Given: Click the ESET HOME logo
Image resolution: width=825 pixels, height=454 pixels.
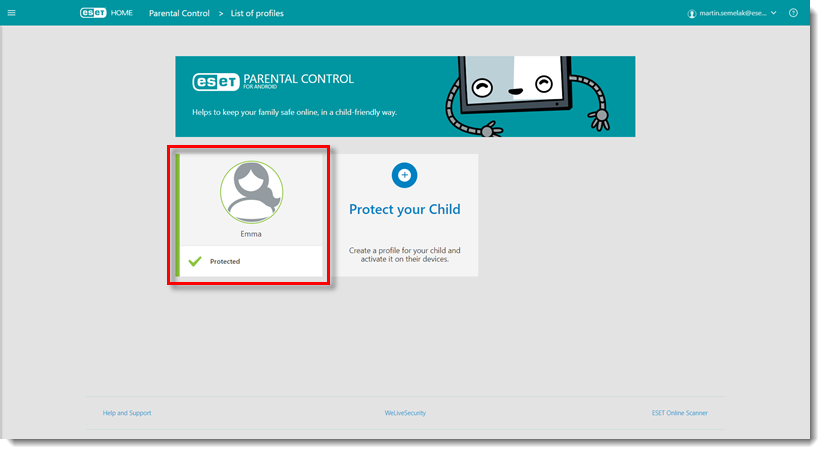Looking at the screenshot, I should [x=106, y=13].
